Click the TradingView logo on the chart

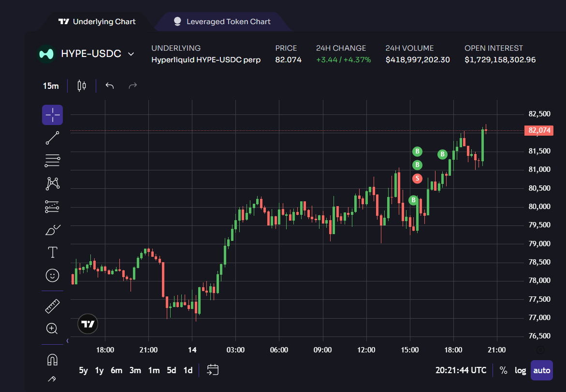click(x=87, y=324)
